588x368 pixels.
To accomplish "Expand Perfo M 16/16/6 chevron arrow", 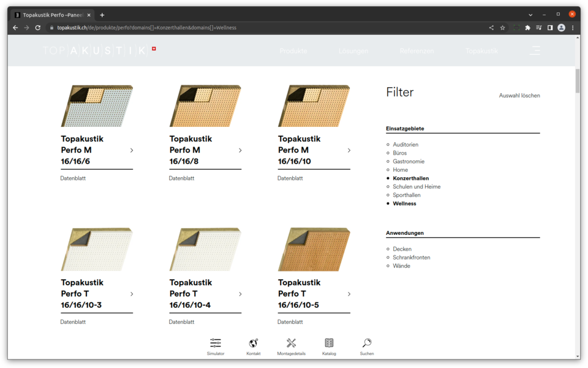I will pos(132,150).
